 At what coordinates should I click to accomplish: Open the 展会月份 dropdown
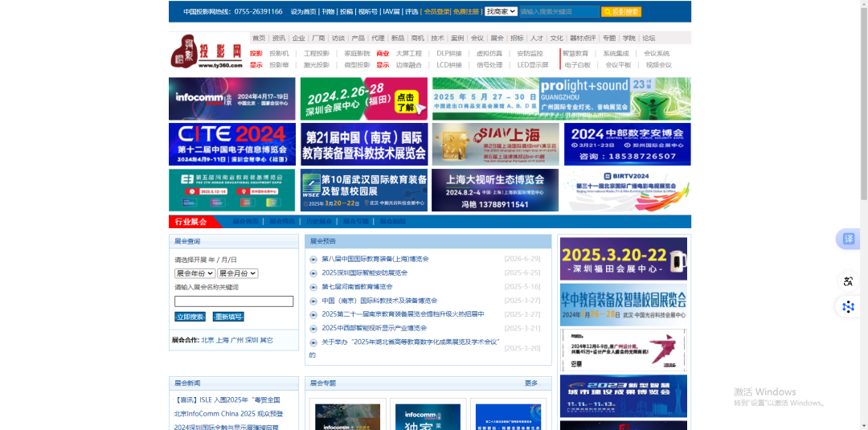click(x=237, y=273)
